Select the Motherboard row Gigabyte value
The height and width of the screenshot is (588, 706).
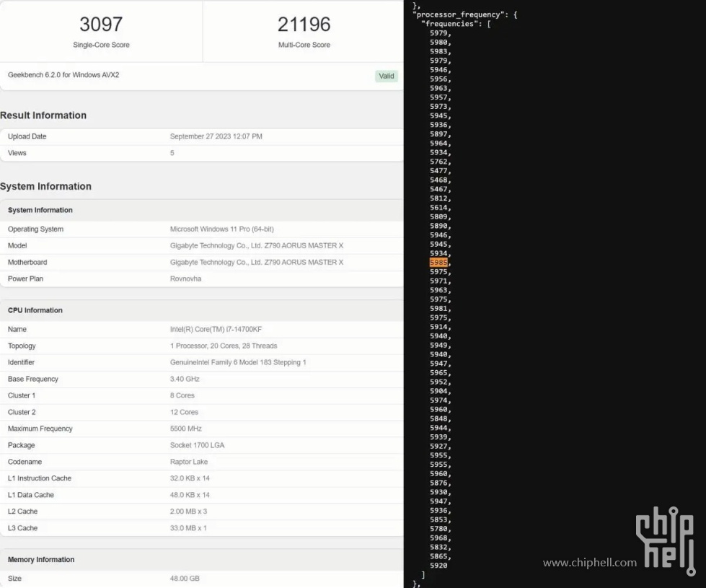click(257, 262)
